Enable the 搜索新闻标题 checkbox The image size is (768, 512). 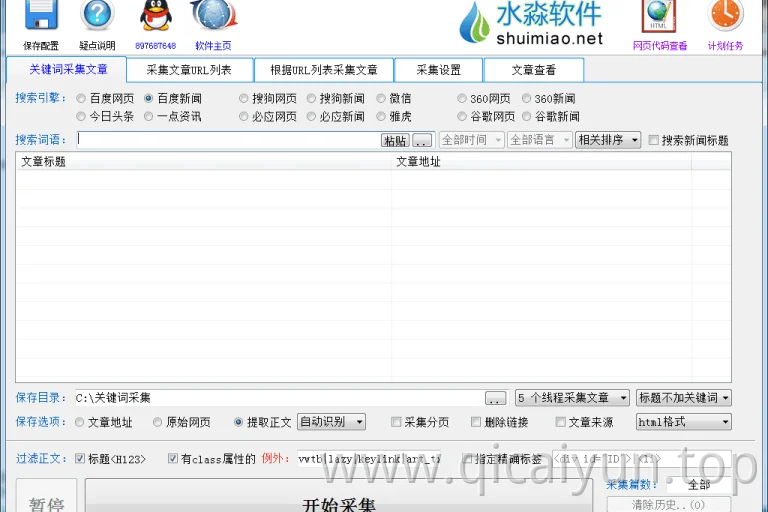click(x=653, y=141)
